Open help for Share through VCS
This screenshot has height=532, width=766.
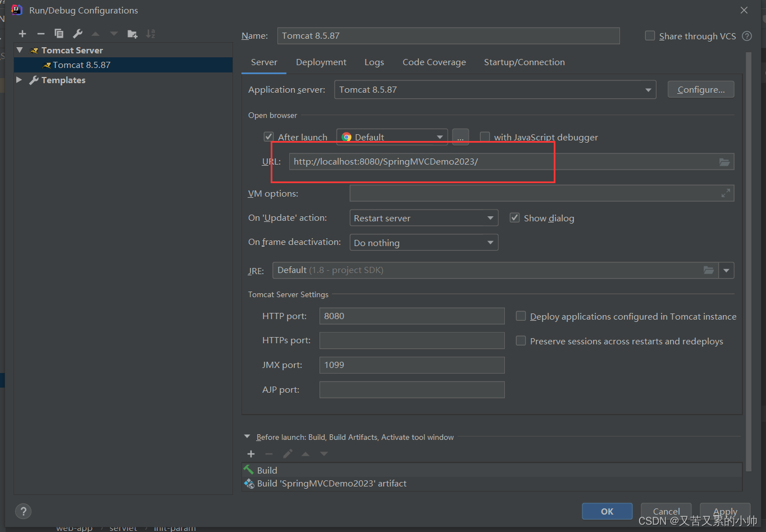pos(747,36)
